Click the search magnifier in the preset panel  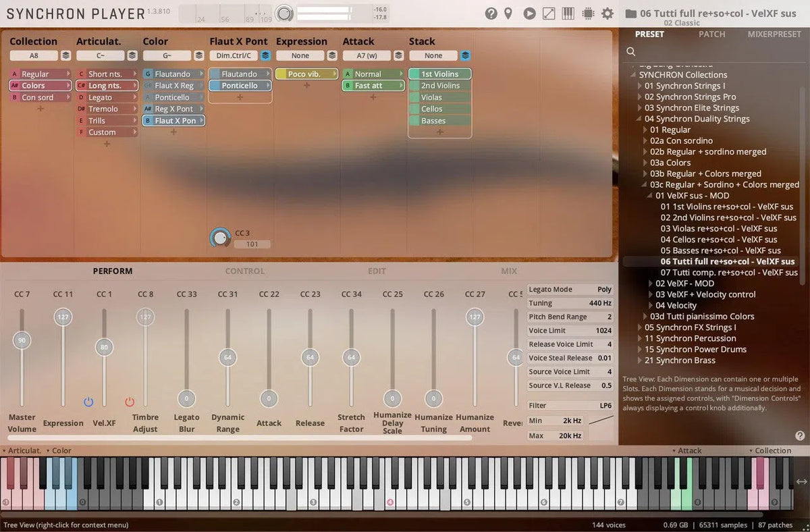click(630, 51)
